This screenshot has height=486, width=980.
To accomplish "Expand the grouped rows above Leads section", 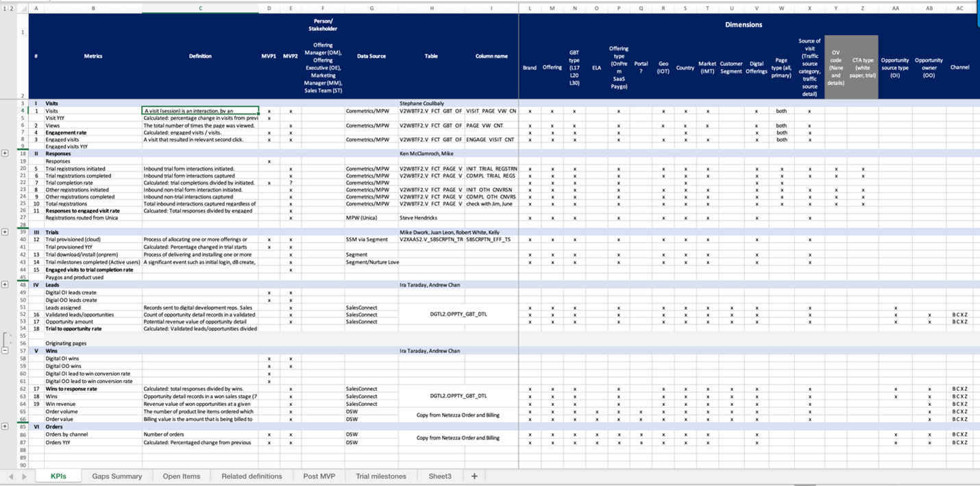I will [5, 284].
